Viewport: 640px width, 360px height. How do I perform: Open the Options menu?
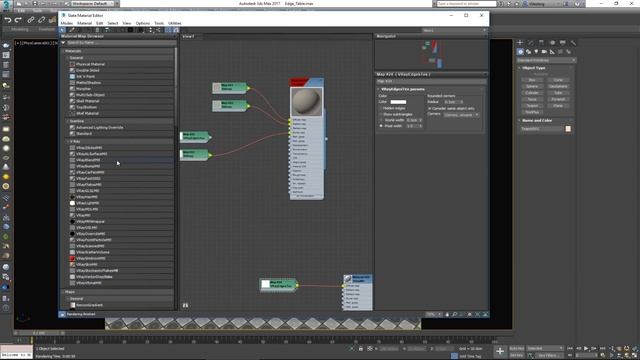tap(142, 23)
